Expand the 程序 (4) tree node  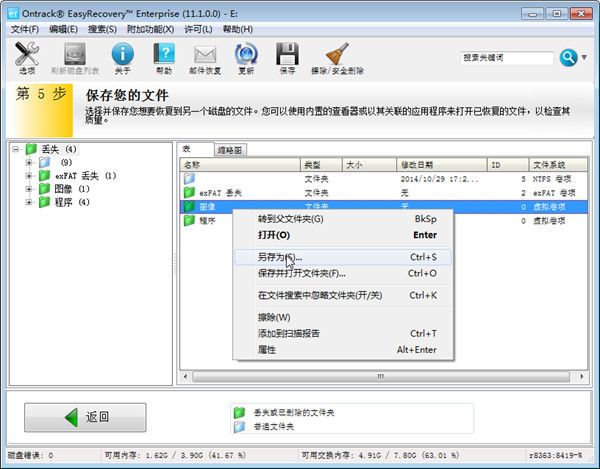pos(29,202)
